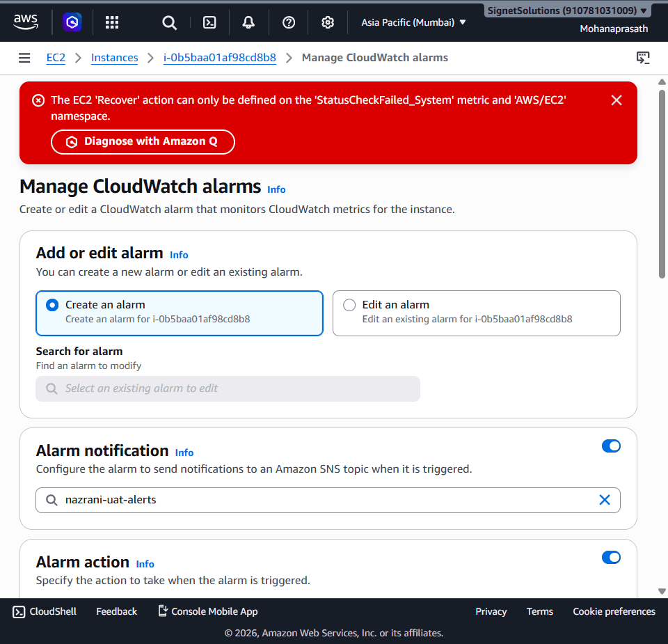Viewport: 668px width, 644px height.
Task: Click the vertical page scrollbar
Action: 662,184
